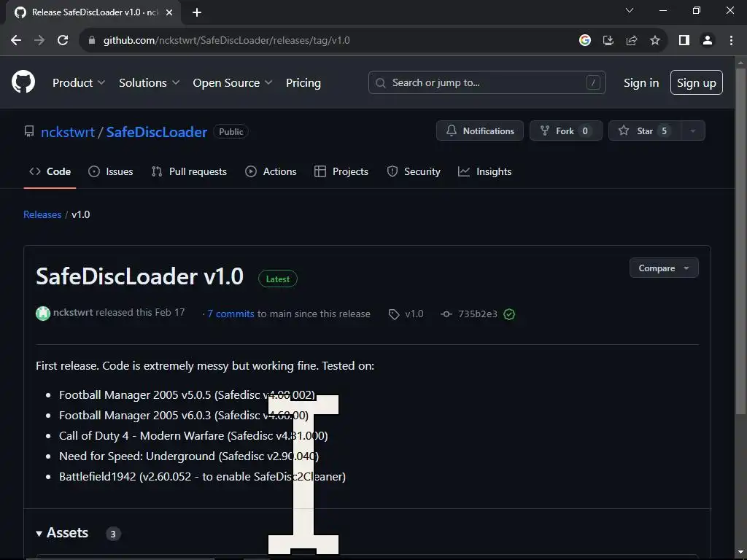Click the address bar URL

tap(226, 41)
